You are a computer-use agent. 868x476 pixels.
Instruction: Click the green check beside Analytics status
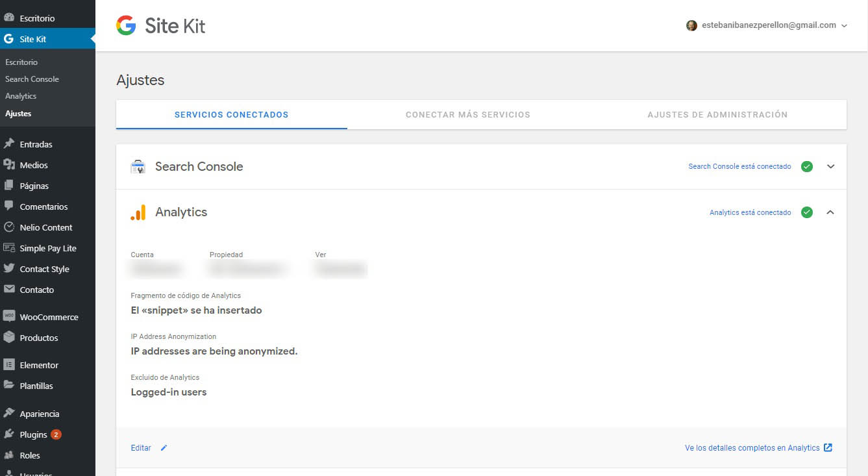click(807, 212)
